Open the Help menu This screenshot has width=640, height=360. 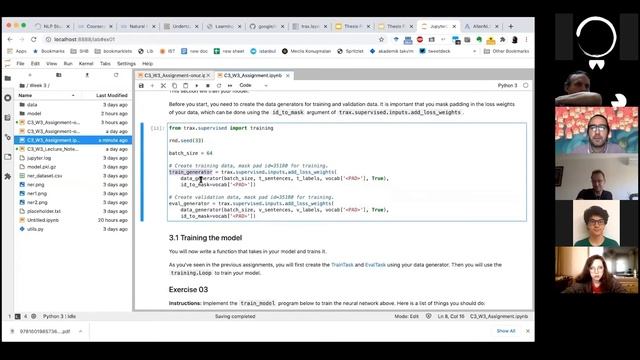click(147, 64)
